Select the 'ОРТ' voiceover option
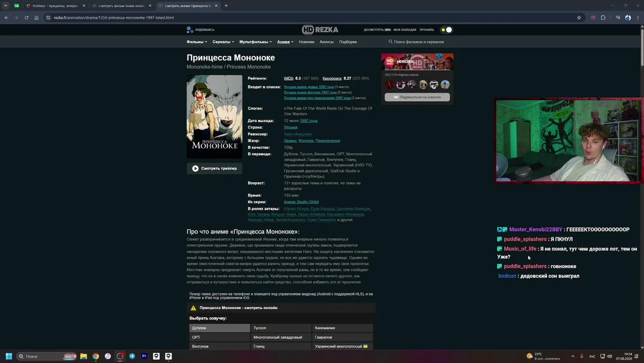This screenshot has height=363, width=644. 219,337
